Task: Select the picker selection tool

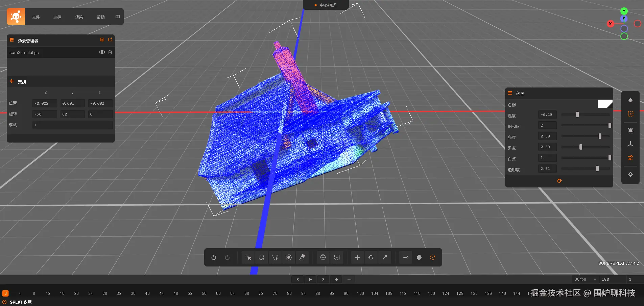Action: (x=248, y=257)
